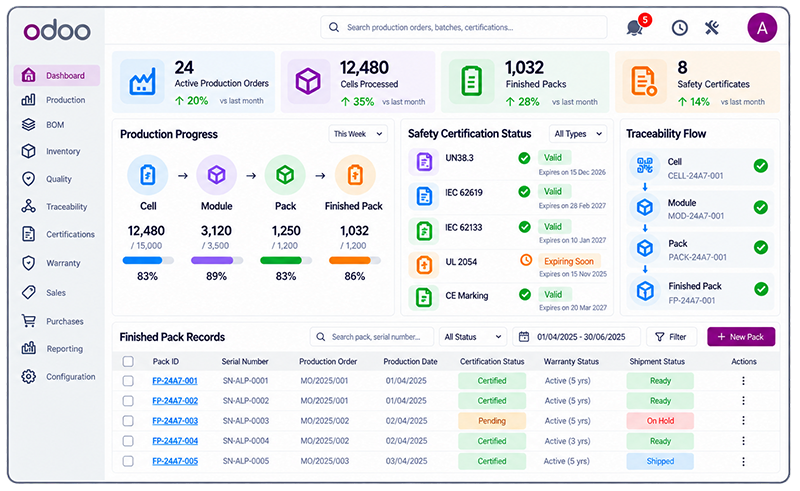Screen dimensions: 800x491
Task: Check the box for row FP-24A7-004
Action: (128, 441)
